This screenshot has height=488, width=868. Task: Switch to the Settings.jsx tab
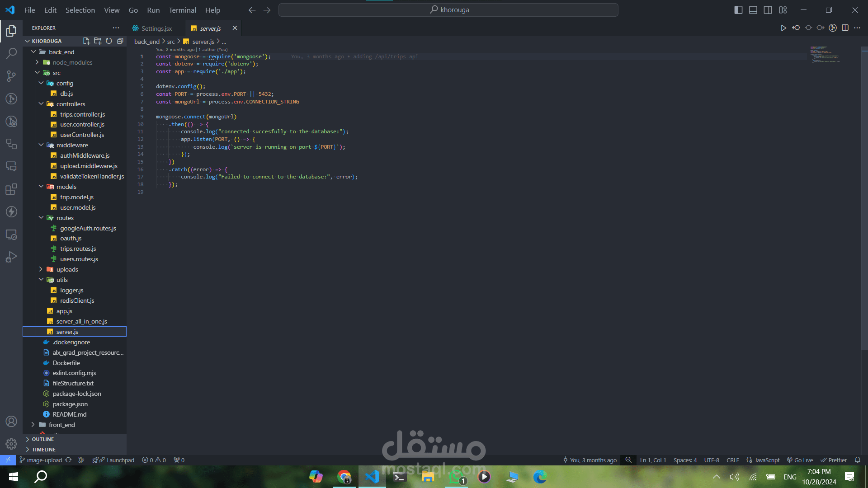click(x=156, y=28)
